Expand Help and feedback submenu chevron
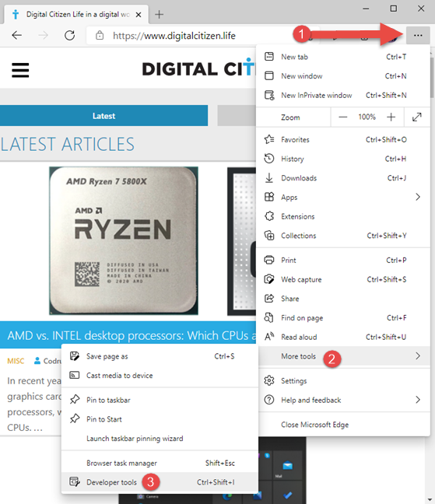Viewport: 435px width, 504px height. (x=418, y=400)
